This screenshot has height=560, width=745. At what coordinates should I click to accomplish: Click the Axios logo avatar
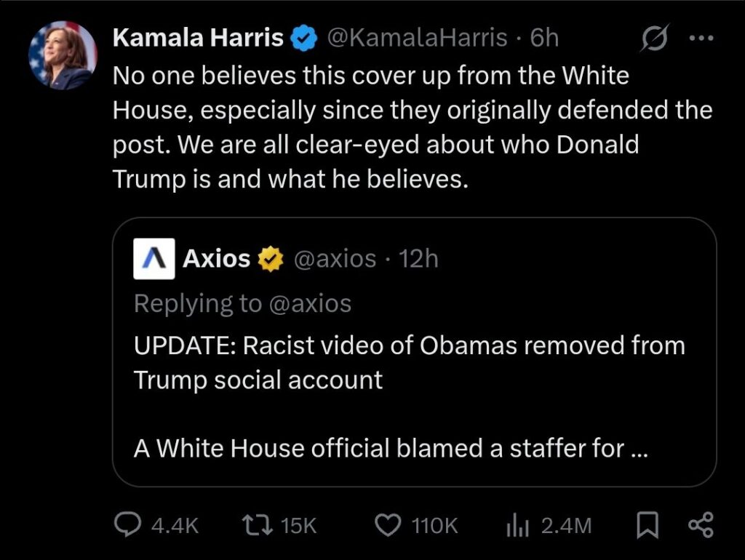tap(154, 258)
